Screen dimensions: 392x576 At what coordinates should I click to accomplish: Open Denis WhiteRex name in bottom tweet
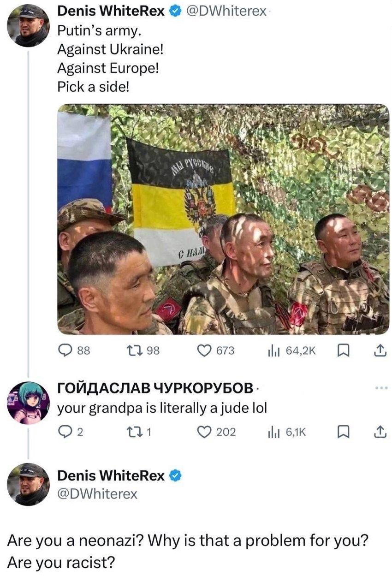pos(111,475)
